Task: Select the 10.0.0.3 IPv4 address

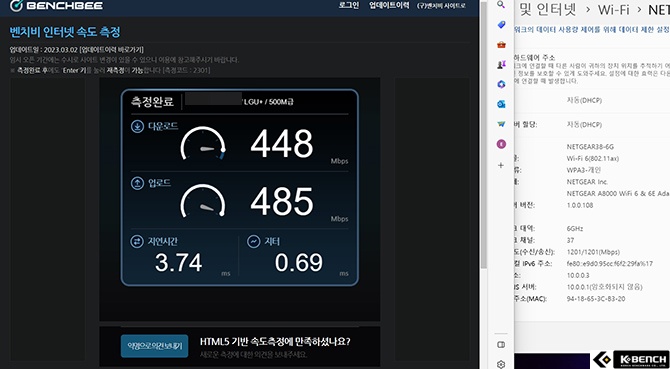Action: [x=578, y=275]
